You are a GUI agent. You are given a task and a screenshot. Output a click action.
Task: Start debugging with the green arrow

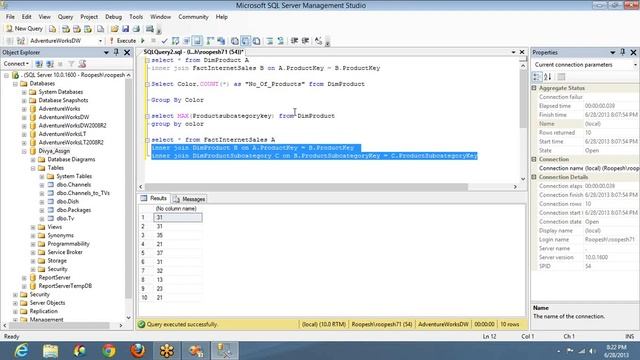coord(143,41)
